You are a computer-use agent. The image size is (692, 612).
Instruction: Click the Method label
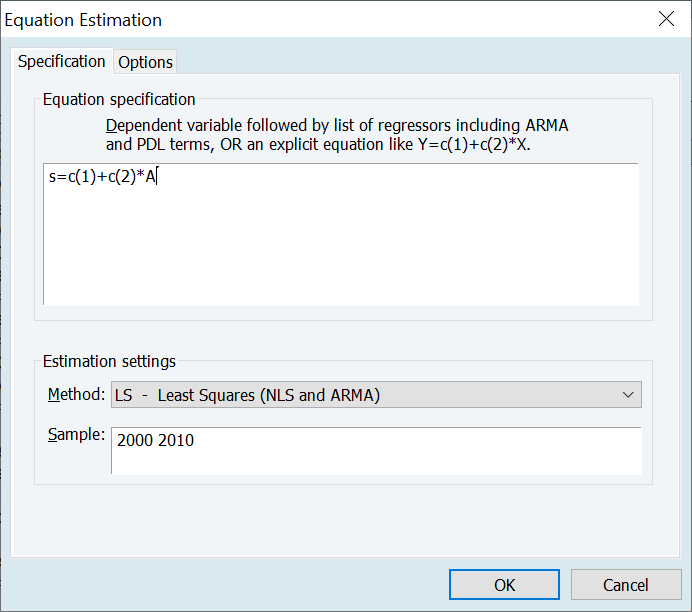click(x=76, y=394)
